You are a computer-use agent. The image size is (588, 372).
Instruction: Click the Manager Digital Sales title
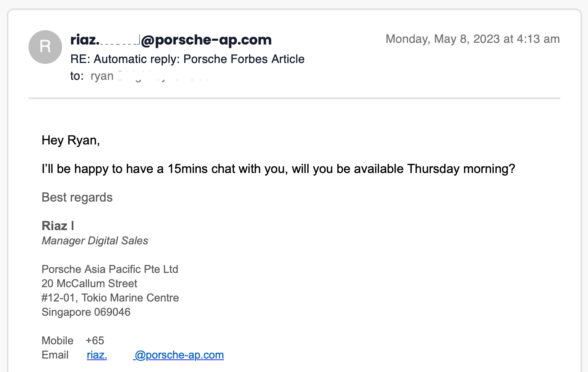point(95,241)
